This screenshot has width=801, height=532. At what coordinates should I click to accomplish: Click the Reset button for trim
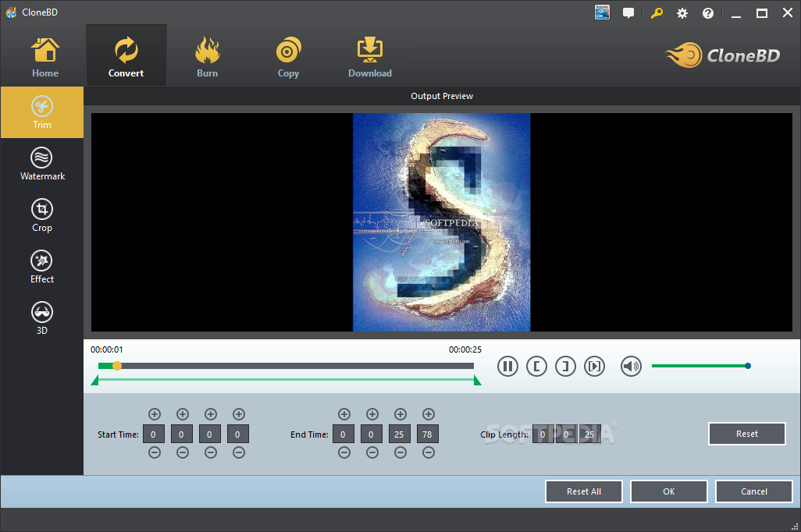[x=747, y=434]
